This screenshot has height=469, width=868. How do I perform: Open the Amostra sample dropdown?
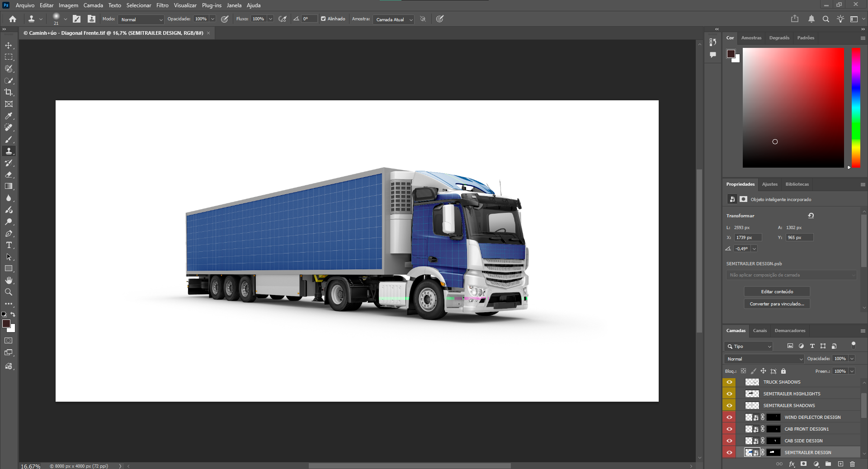click(x=394, y=19)
